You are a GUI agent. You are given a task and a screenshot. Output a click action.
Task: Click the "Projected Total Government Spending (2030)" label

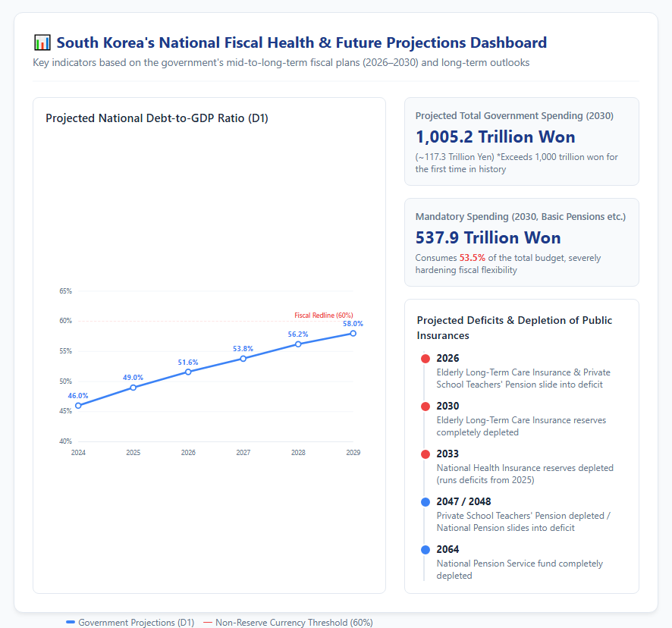(x=514, y=116)
